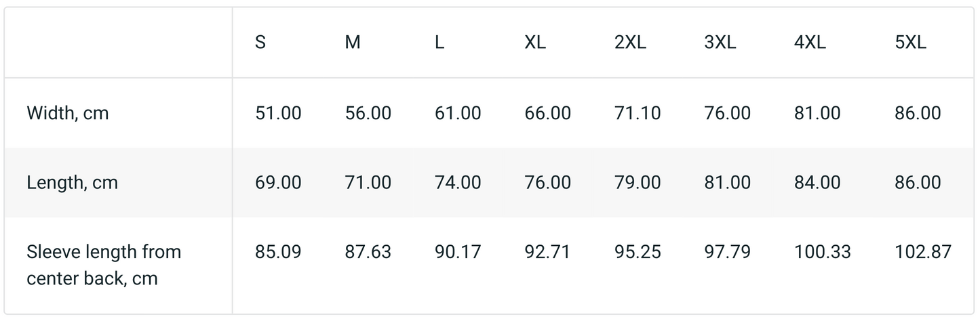Select the 69.00 length value for S
This screenshot has width=980, height=321.
pyautogui.click(x=278, y=182)
